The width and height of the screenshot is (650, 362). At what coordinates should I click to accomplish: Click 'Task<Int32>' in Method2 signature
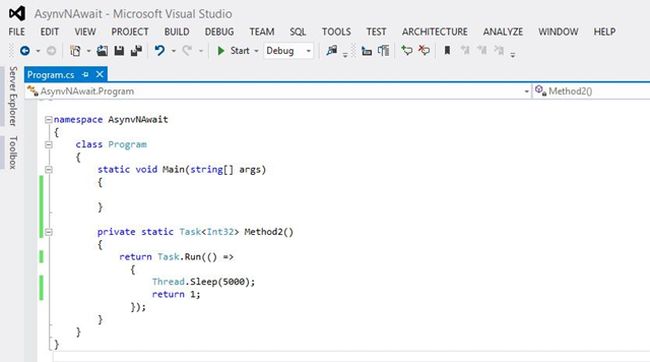pyautogui.click(x=209, y=232)
